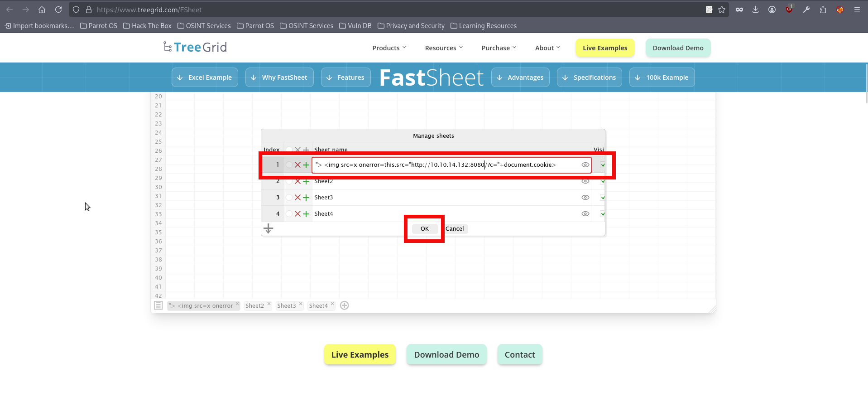The height and width of the screenshot is (412, 868).
Task: Open the browser downloads icon
Action: pos(755,9)
